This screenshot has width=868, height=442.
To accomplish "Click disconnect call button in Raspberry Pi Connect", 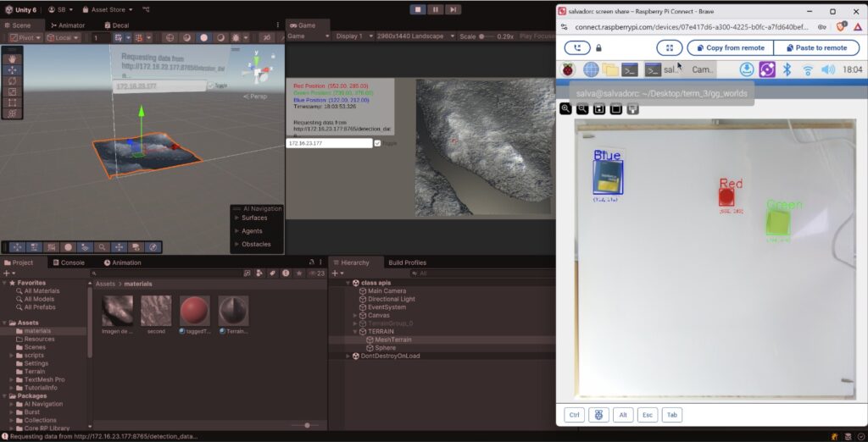I will 577,48.
